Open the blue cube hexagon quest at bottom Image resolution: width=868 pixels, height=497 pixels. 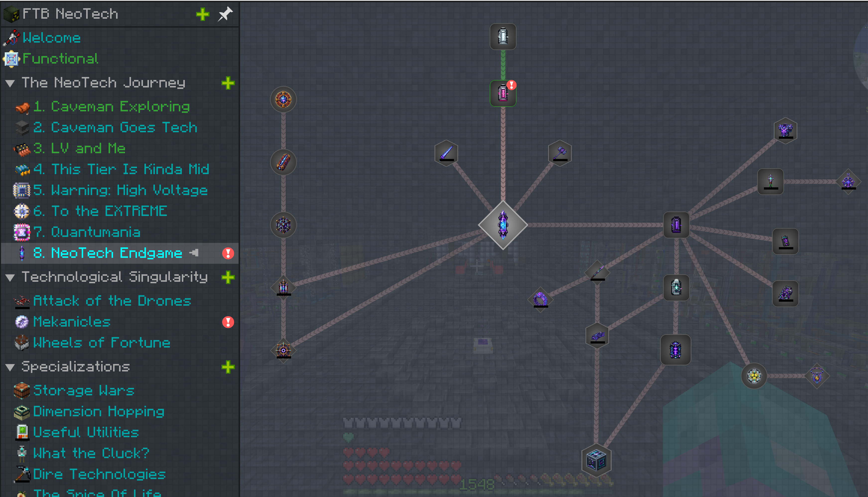596,461
